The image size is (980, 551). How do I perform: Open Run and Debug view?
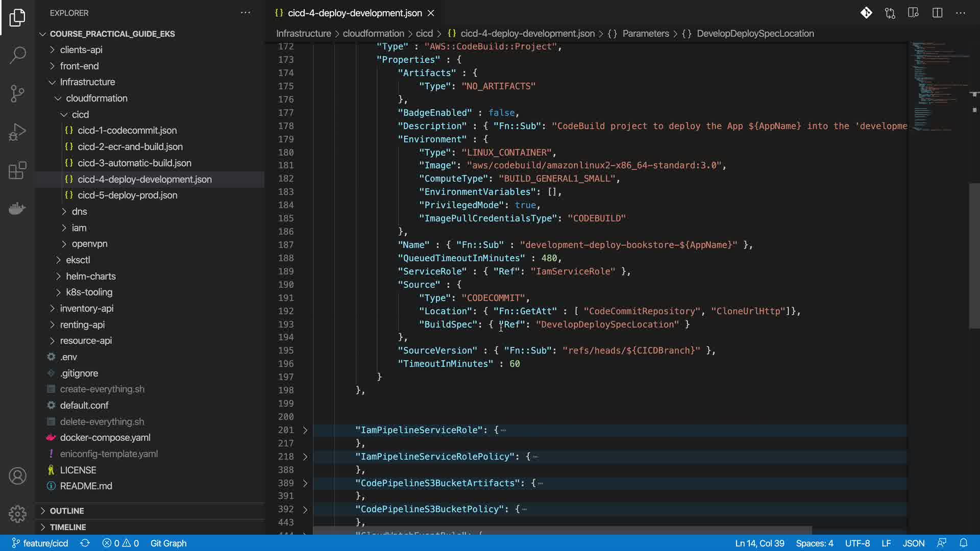[17, 132]
